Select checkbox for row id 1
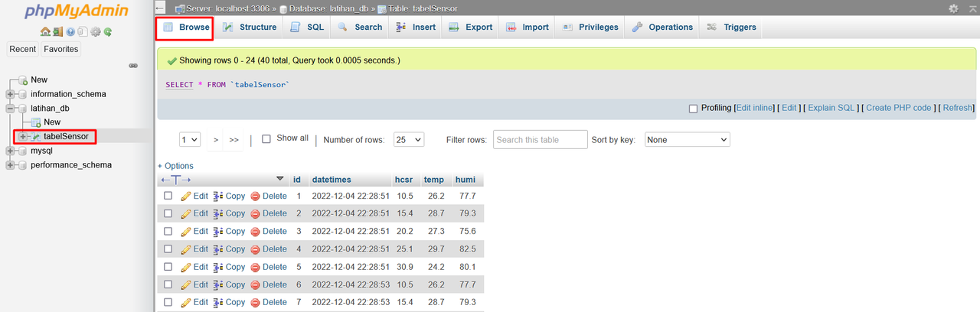The width and height of the screenshot is (980, 312). point(168,196)
